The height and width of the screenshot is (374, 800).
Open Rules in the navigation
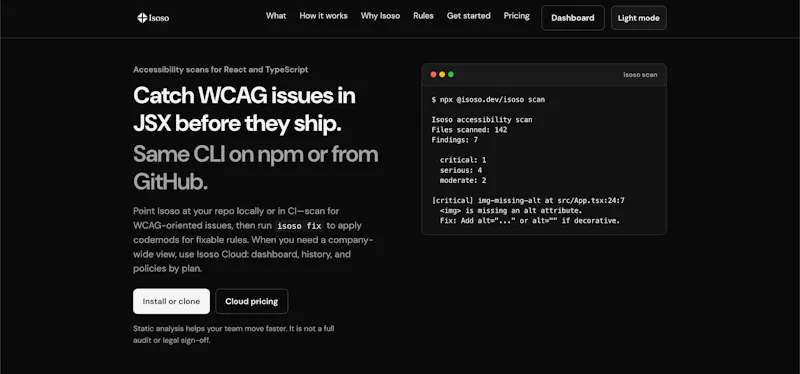pyautogui.click(x=423, y=16)
